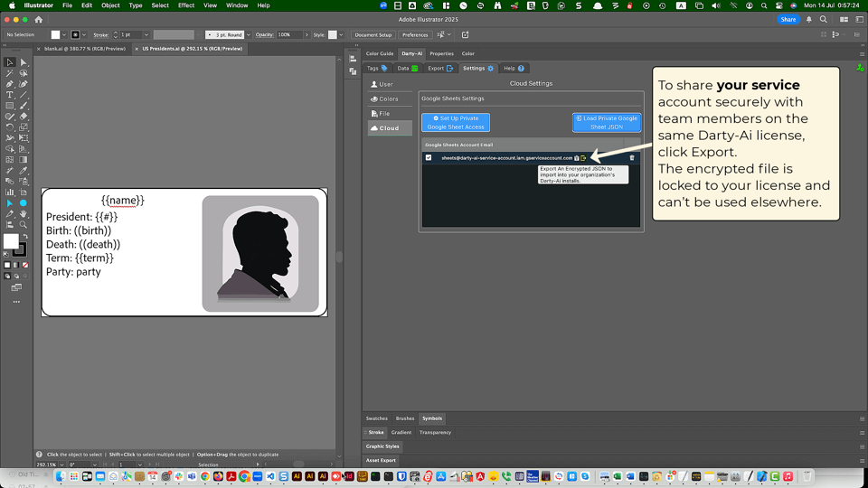Toggle the service account email checkbox

coord(429,157)
